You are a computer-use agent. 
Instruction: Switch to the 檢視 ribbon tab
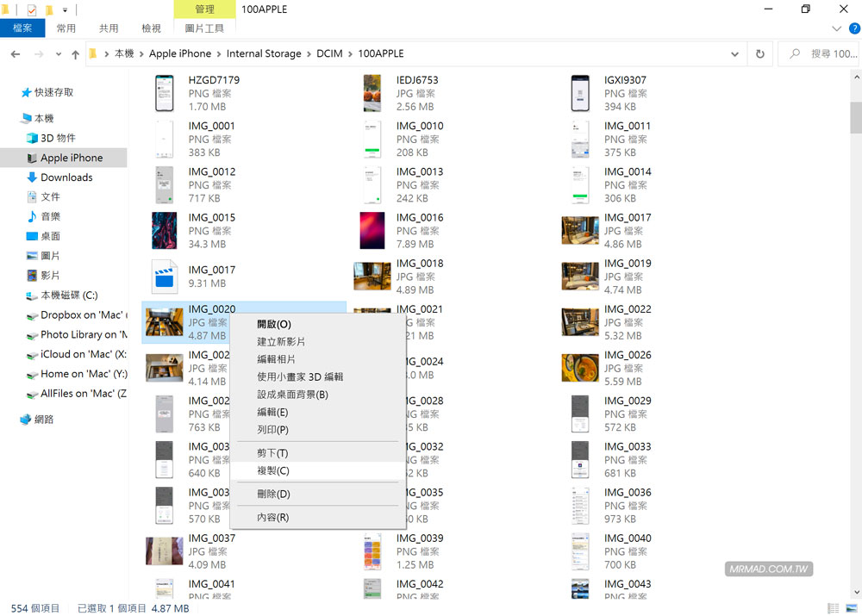click(x=151, y=28)
